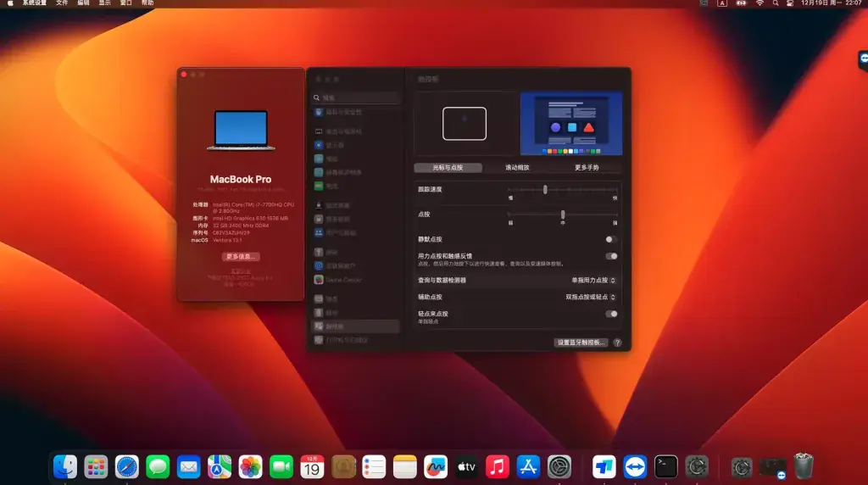Select 触控板 row in settings sidebar

pos(356,326)
